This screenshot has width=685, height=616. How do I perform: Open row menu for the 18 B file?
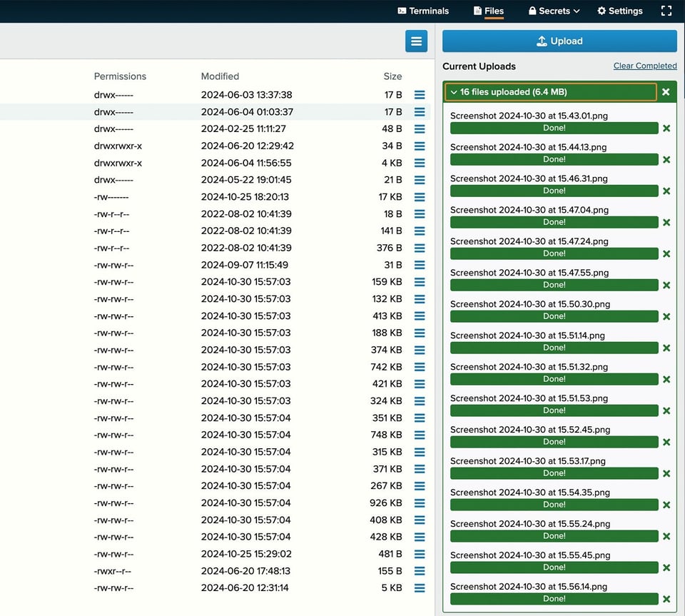420,214
